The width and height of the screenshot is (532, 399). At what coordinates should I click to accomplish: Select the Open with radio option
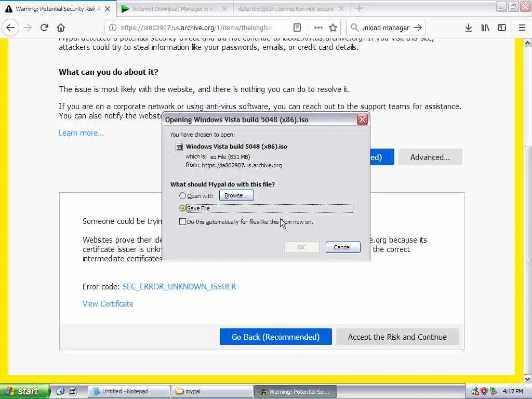(x=182, y=196)
